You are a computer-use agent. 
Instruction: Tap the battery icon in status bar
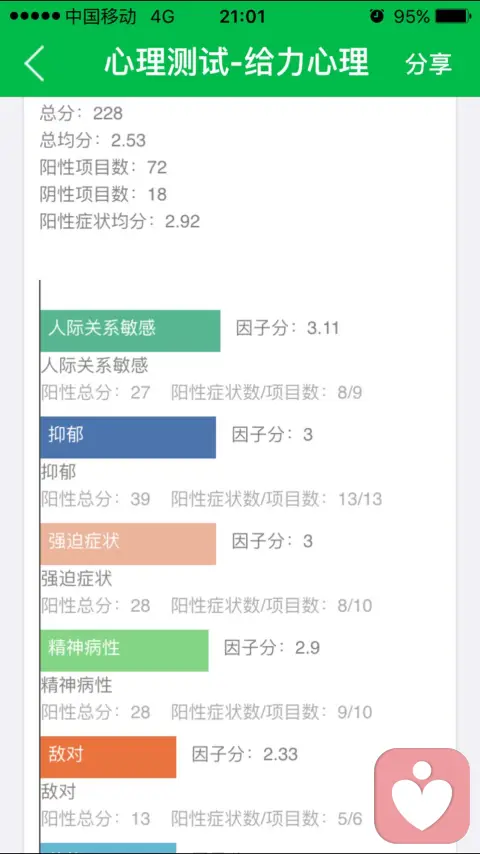[x=454, y=16]
